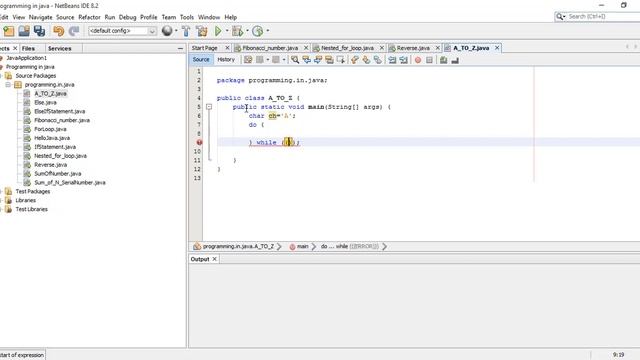Open the dropdown arrow next to Profile Project
The width and height of the screenshot is (640, 360).
pos(268,31)
